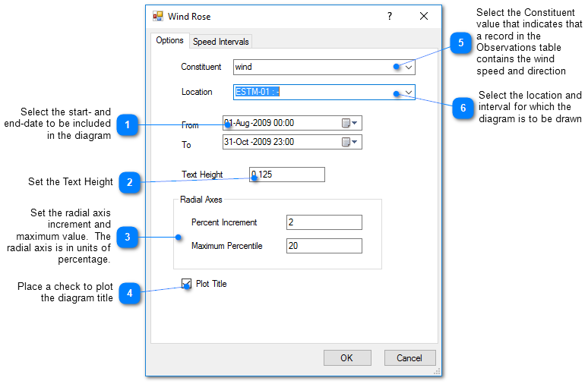Expand the Location dropdown

[408, 92]
